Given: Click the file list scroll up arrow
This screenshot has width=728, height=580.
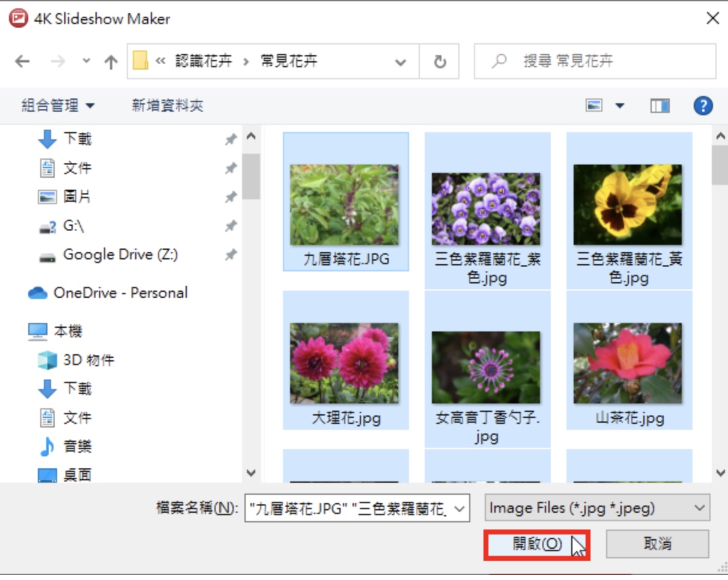Looking at the screenshot, I should [x=720, y=136].
